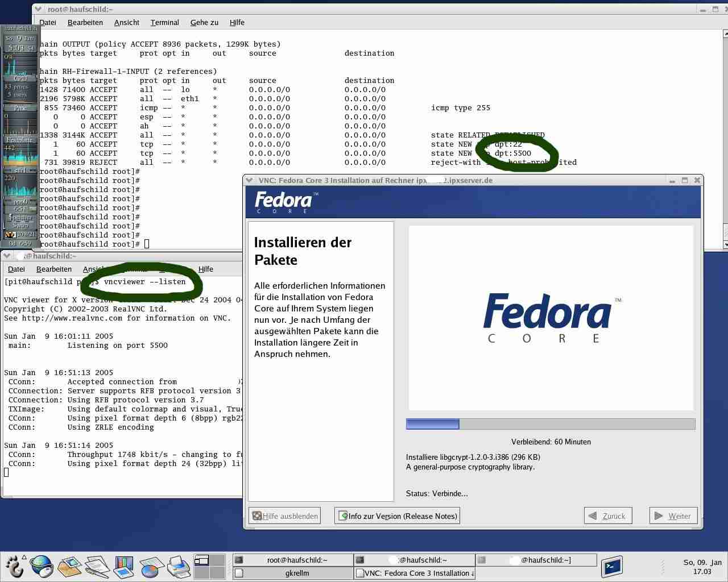Open Bearbeiten menu in root terminal
The height and width of the screenshot is (582, 728).
[x=85, y=22]
